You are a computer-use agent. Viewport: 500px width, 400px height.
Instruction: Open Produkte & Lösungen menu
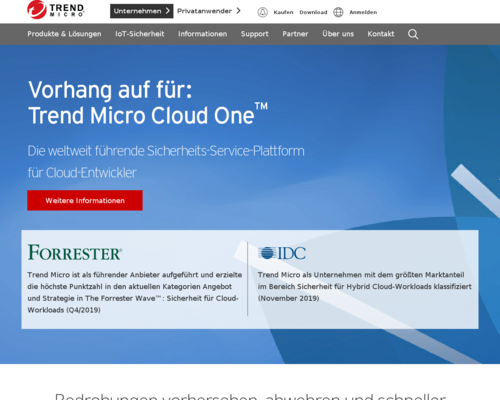(64, 34)
